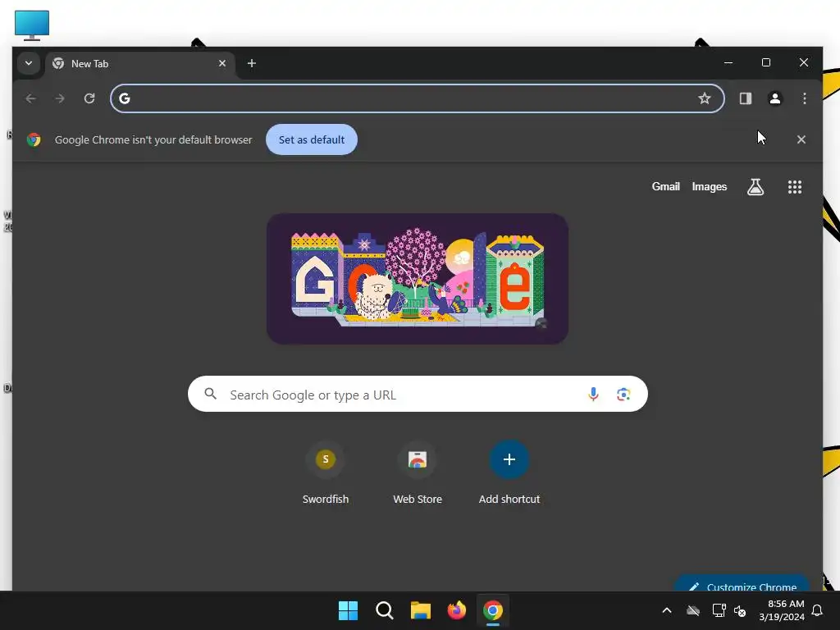The width and height of the screenshot is (840, 630).
Task: Open the Images link
Action: click(x=710, y=187)
